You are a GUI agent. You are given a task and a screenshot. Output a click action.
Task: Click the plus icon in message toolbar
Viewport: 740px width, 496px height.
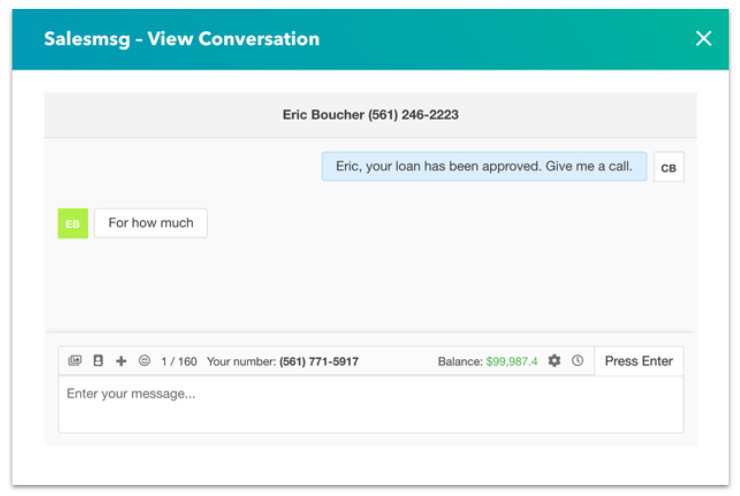tap(121, 361)
